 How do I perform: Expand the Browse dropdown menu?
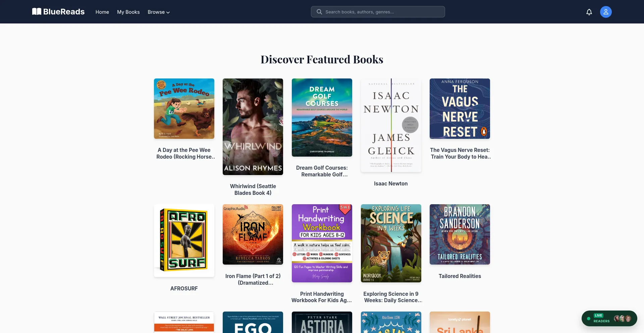tap(159, 12)
